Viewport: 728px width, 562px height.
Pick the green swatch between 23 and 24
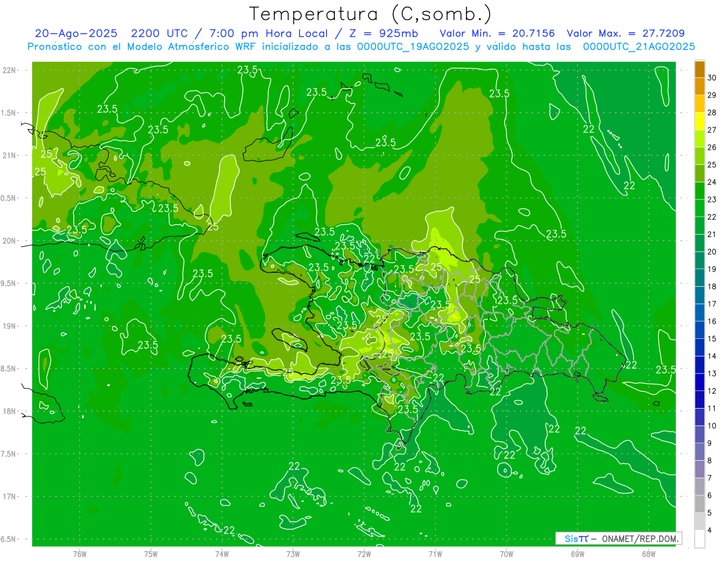coord(699,191)
